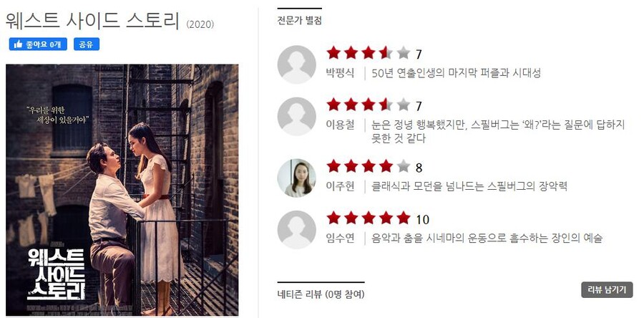Click the movie title 웨스트 사이드 스토리

click(93, 21)
